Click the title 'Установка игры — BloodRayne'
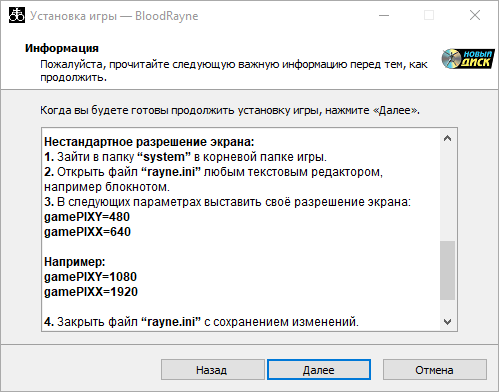 (x=114, y=16)
